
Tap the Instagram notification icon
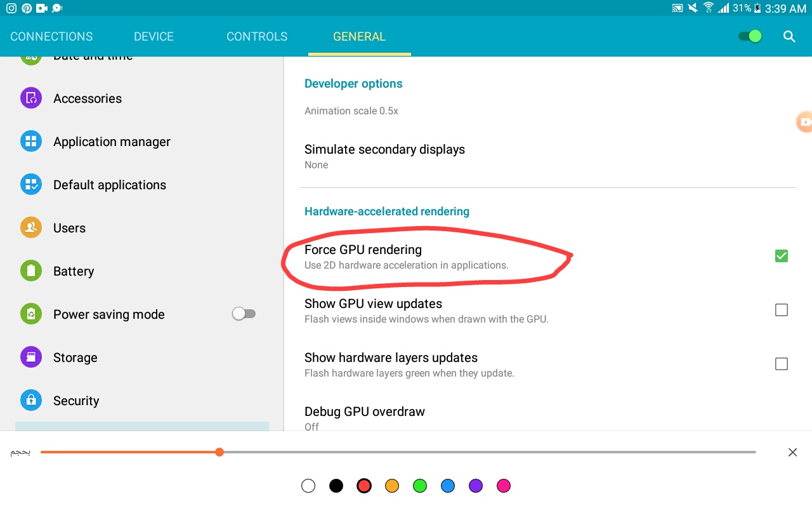pyautogui.click(x=11, y=8)
